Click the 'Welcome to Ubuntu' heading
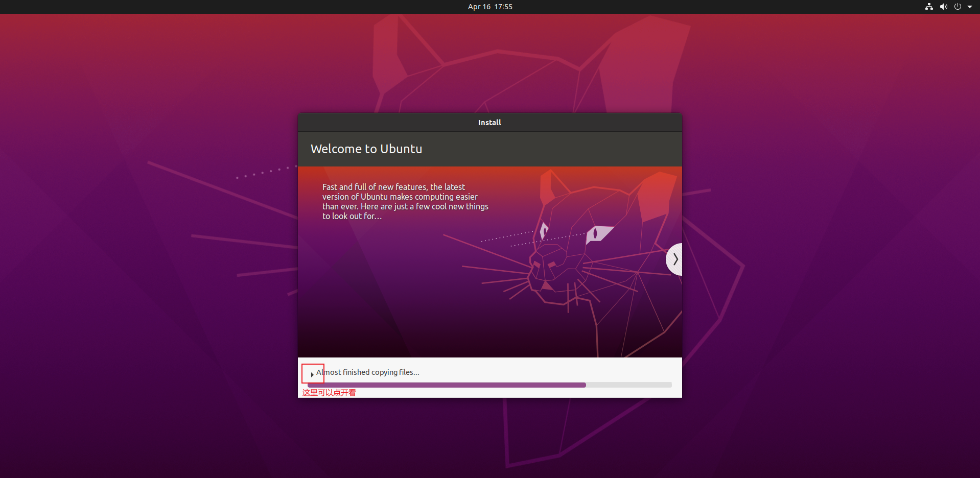This screenshot has height=478, width=980. 366,149
